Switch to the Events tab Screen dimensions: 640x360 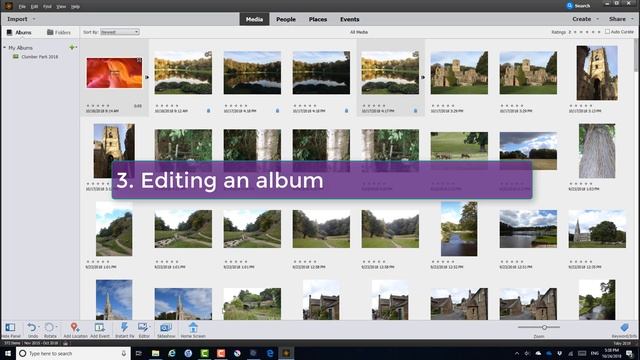pos(350,19)
